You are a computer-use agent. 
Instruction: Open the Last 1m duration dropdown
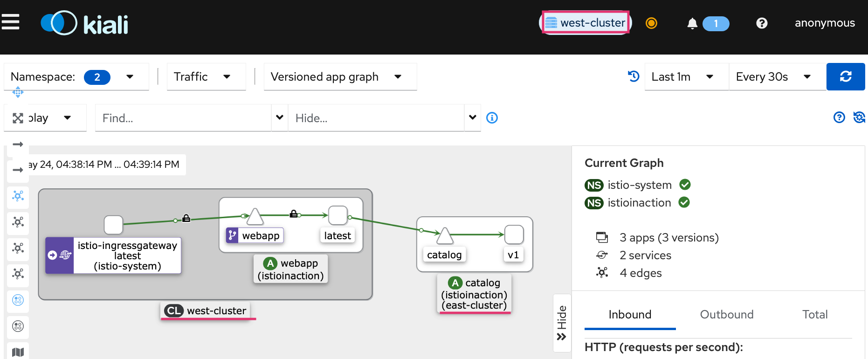[x=686, y=76]
